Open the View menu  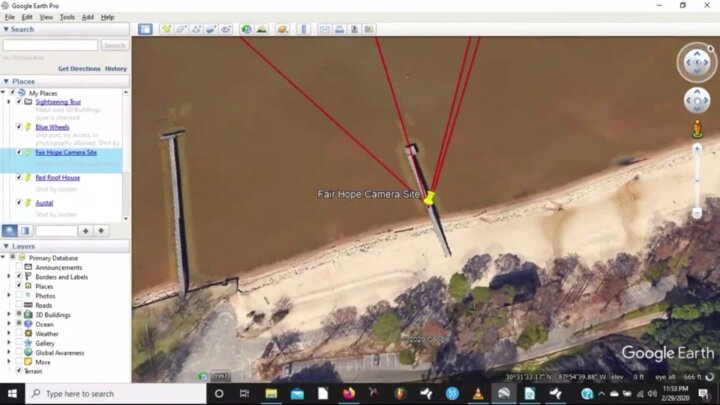click(x=46, y=17)
